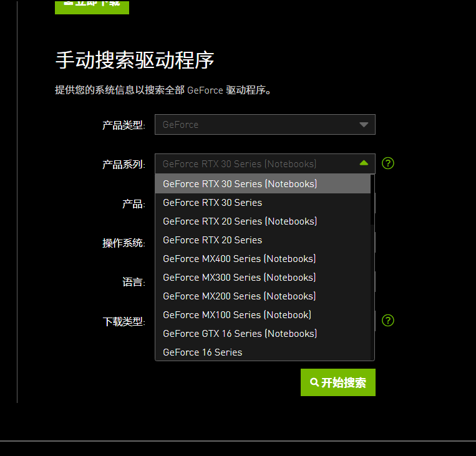Click the 手动搜索驱动程序 heading
The height and width of the screenshot is (456, 476).
(x=135, y=60)
